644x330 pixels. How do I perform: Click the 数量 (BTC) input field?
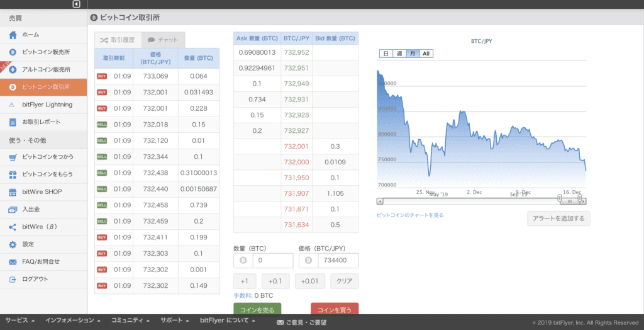(273, 261)
